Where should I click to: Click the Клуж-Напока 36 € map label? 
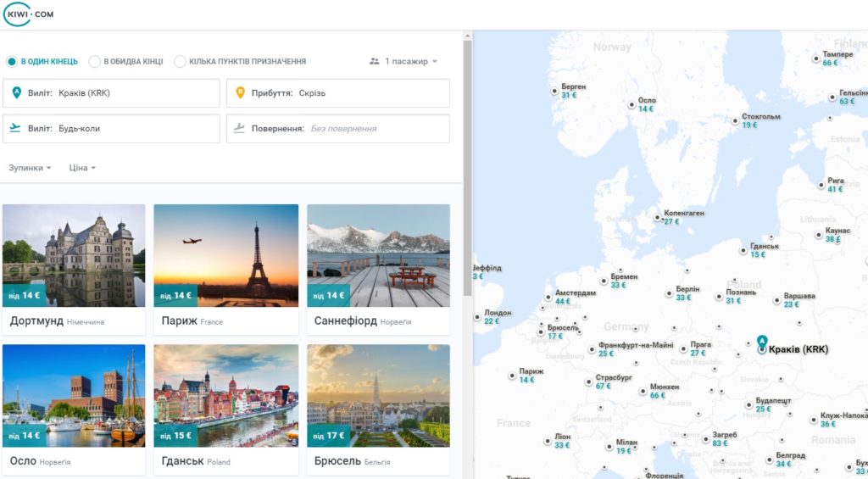(843, 420)
